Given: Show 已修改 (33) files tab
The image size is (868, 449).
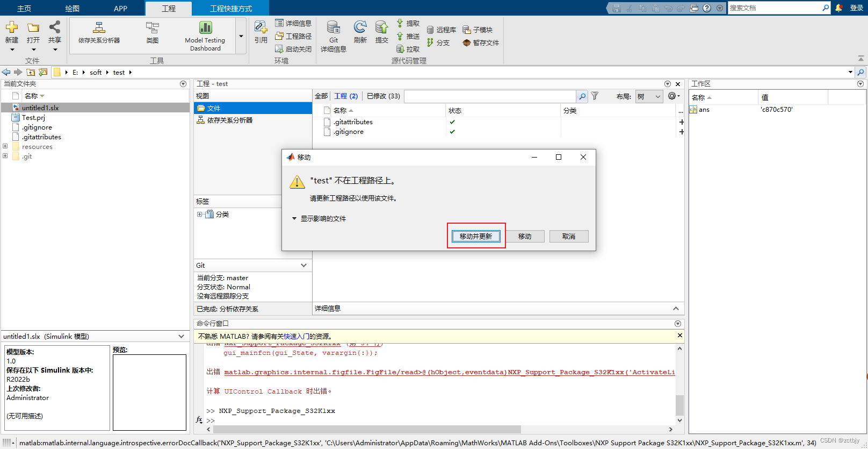Looking at the screenshot, I should 384,96.
